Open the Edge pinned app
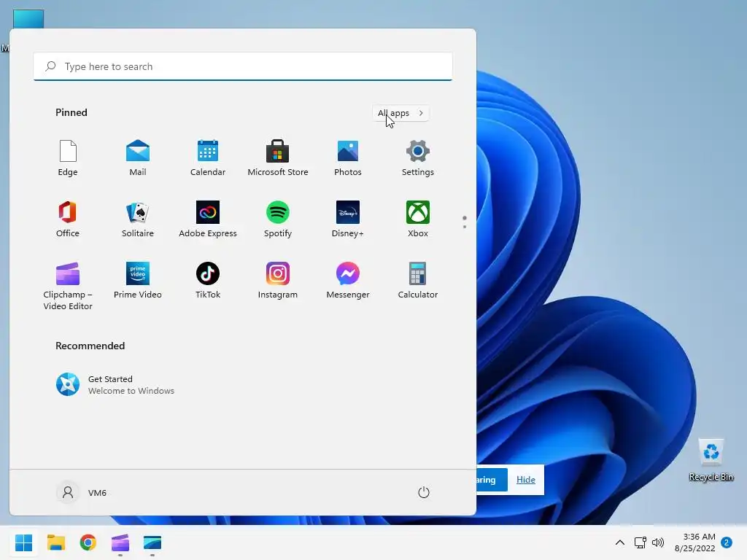 pos(68,157)
